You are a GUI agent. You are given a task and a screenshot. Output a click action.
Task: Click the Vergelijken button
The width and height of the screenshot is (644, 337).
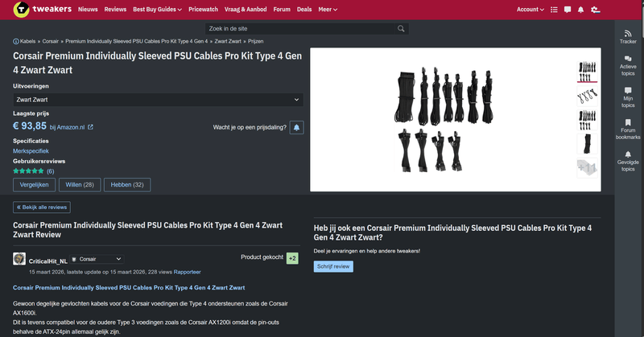pos(34,185)
